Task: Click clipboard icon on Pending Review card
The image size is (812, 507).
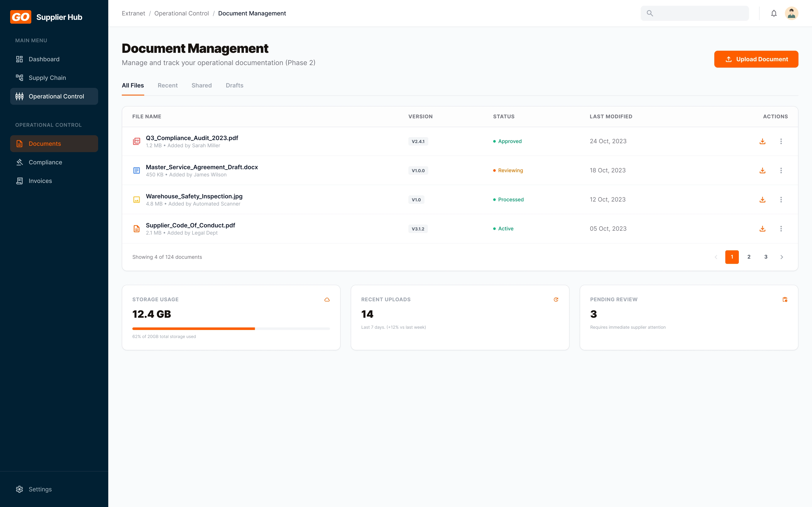Action: pos(785,299)
